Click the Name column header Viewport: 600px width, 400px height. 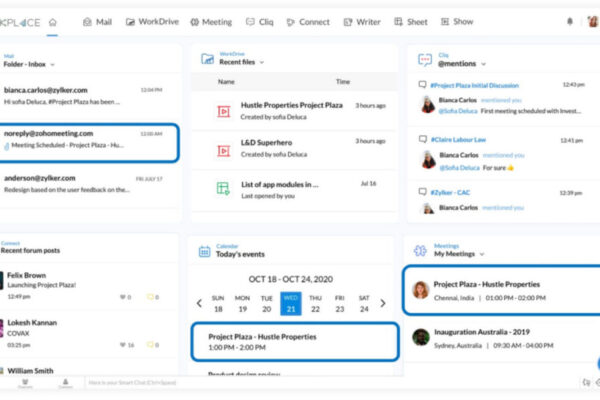[x=226, y=82]
